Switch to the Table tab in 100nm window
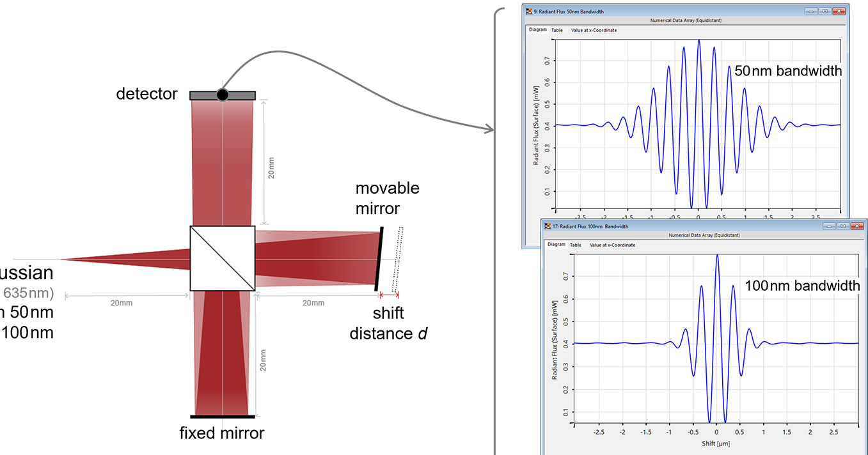 [x=576, y=245]
